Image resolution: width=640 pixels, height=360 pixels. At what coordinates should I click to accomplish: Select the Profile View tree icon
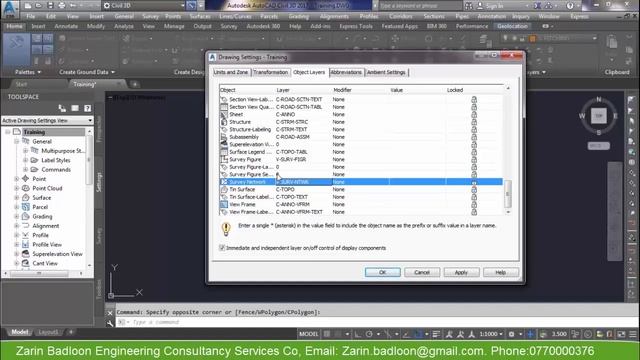coord(26,244)
